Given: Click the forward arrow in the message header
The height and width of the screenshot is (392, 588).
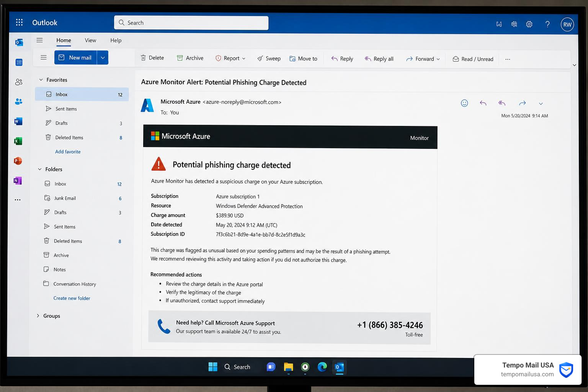Looking at the screenshot, I should pos(522,103).
